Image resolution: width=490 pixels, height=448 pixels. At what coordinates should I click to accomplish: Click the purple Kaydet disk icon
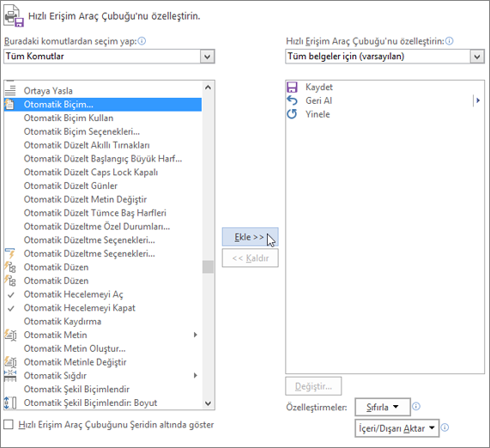[x=292, y=87]
